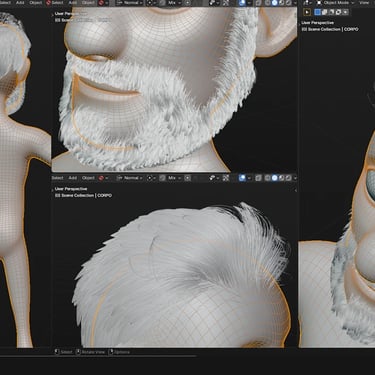Switch lower viewport to material preview shading
Viewport: 375px width, 375px height.
[x=281, y=178]
